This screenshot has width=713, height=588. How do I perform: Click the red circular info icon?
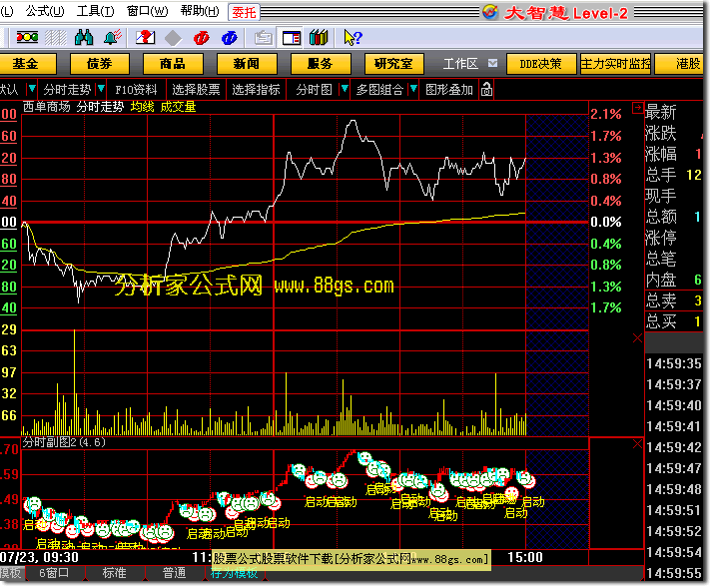(202, 38)
